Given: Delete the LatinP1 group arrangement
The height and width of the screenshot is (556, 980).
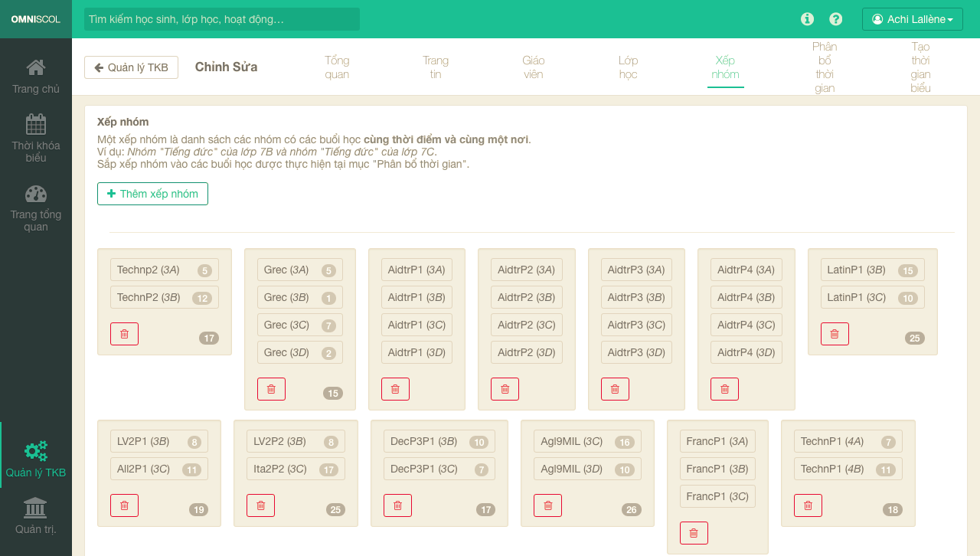Looking at the screenshot, I should [835, 334].
